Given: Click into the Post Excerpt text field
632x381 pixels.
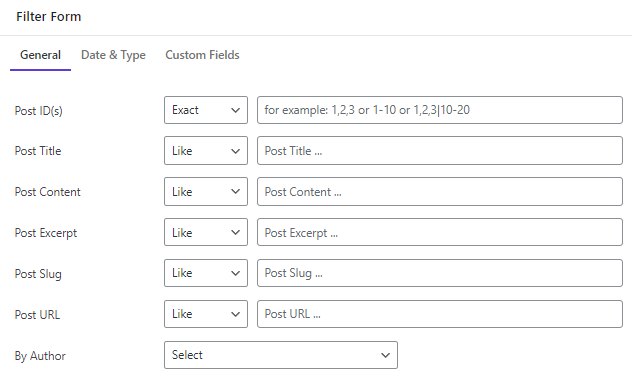Looking at the screenshot, I should [440, 232].
